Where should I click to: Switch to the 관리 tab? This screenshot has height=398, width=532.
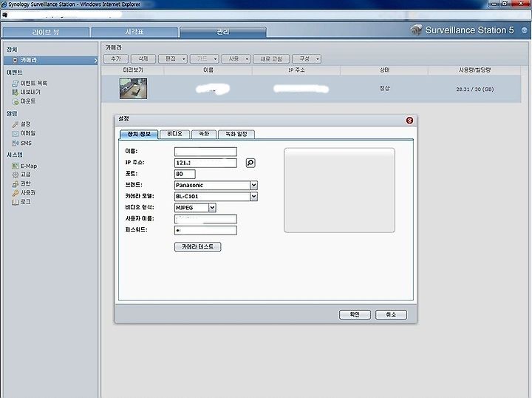tap(223, 32)
